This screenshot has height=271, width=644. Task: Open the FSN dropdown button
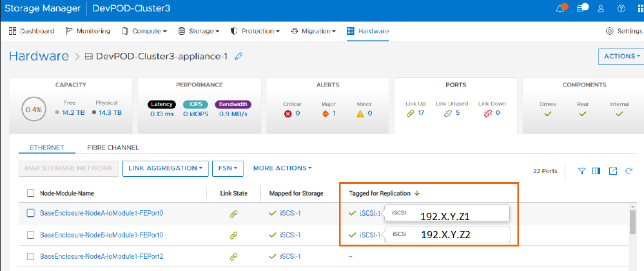point(228,168)
